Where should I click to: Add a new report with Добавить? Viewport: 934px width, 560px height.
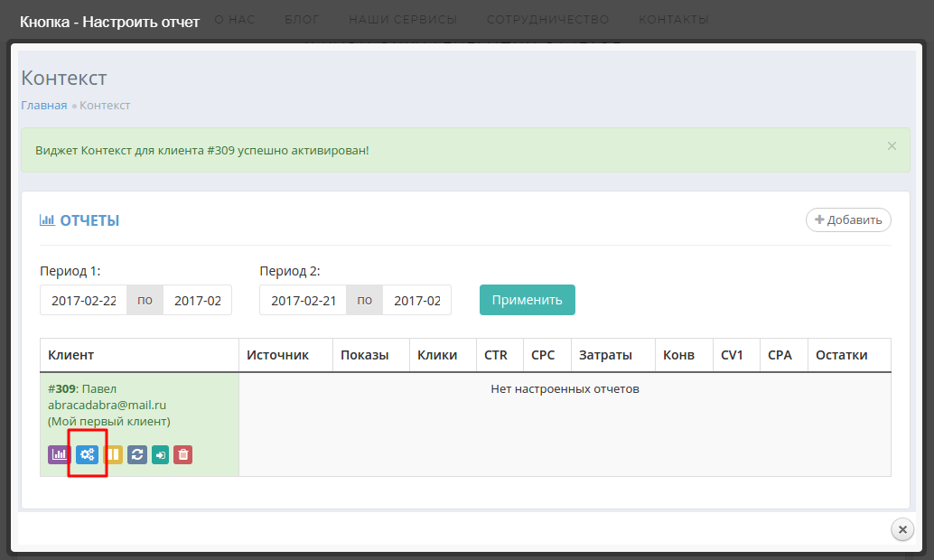(848, 219)
